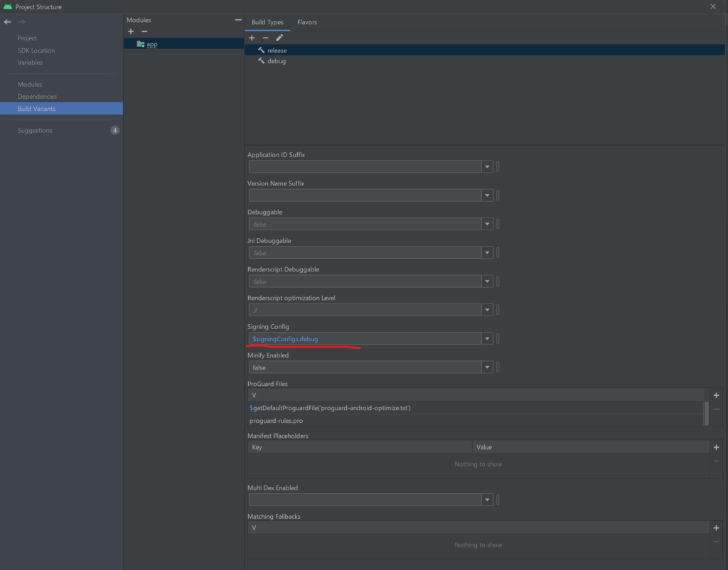This screenshot has width=728, height=570.
Task: Select the release build type
Action: [485, 50]
